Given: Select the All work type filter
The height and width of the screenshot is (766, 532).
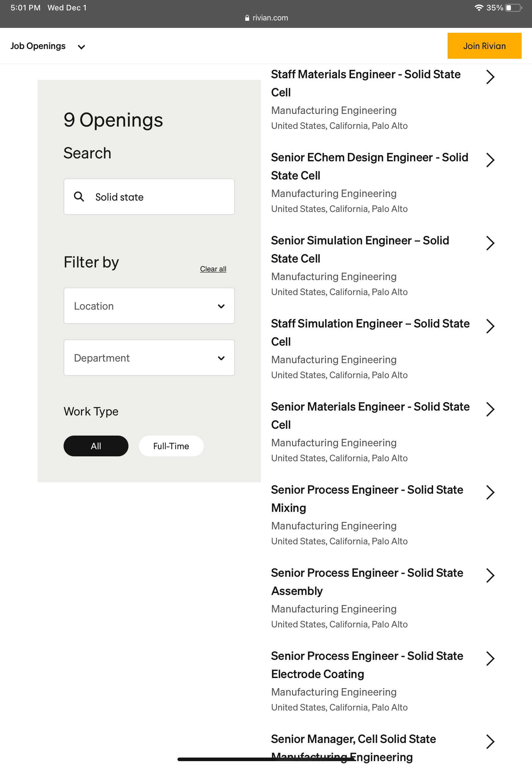Looking at the screenshot, I should (96, 446).
